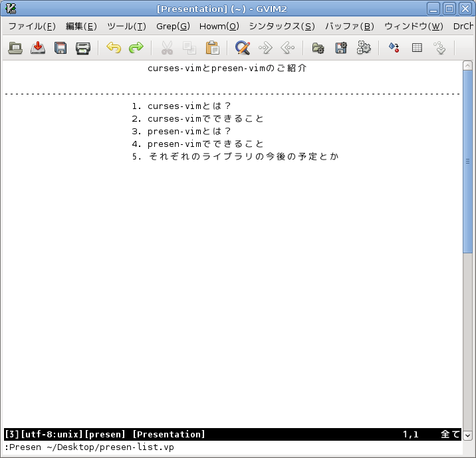Click the Find Previous arrow icon

(x=288, y=48)
